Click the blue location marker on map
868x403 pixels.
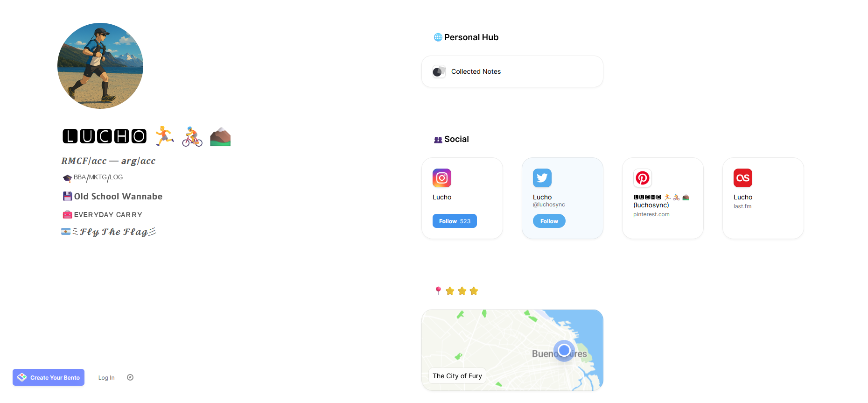564,350
